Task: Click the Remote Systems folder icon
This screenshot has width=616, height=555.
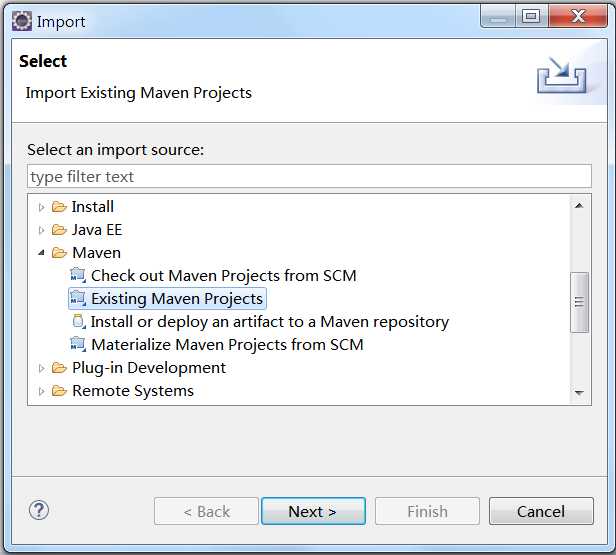Action: 59,391
